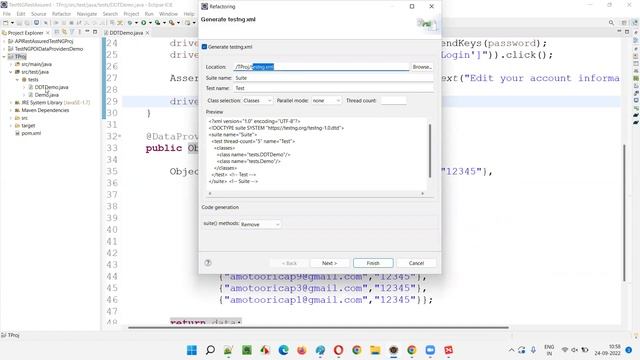
Task: Click the Preview pane vertical scrollbar
Action: coord(430,151)
